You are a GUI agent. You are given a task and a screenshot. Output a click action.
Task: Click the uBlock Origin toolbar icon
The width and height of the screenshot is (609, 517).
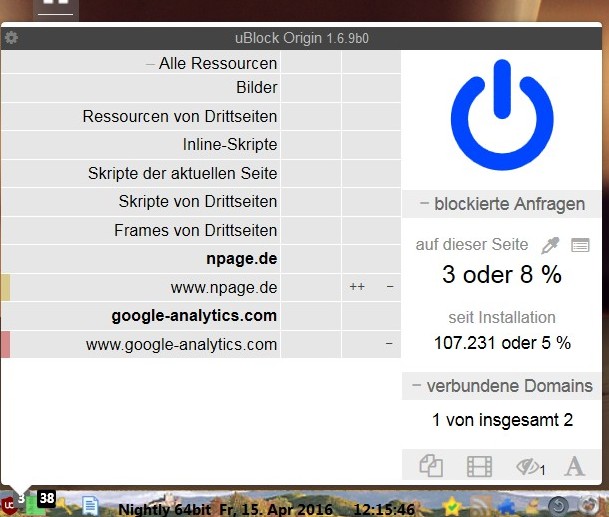[9, 505]
